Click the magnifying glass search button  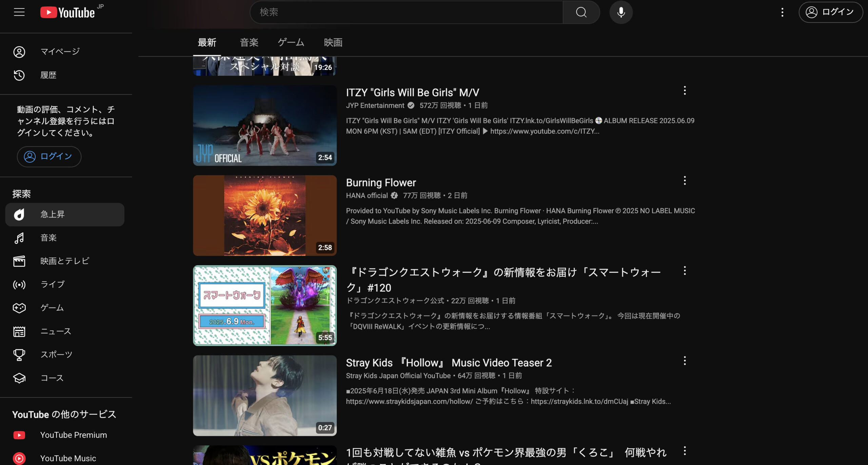tap(581, 12)
